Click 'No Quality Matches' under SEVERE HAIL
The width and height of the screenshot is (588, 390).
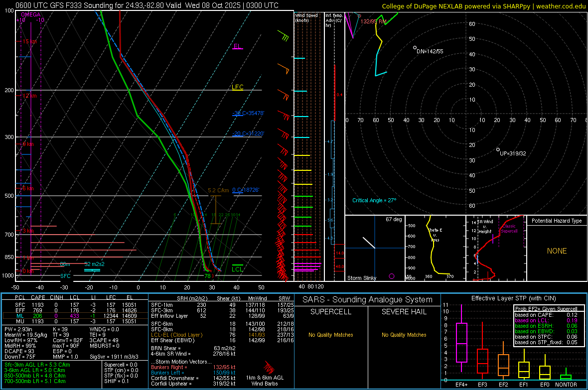tap(404, 335)
